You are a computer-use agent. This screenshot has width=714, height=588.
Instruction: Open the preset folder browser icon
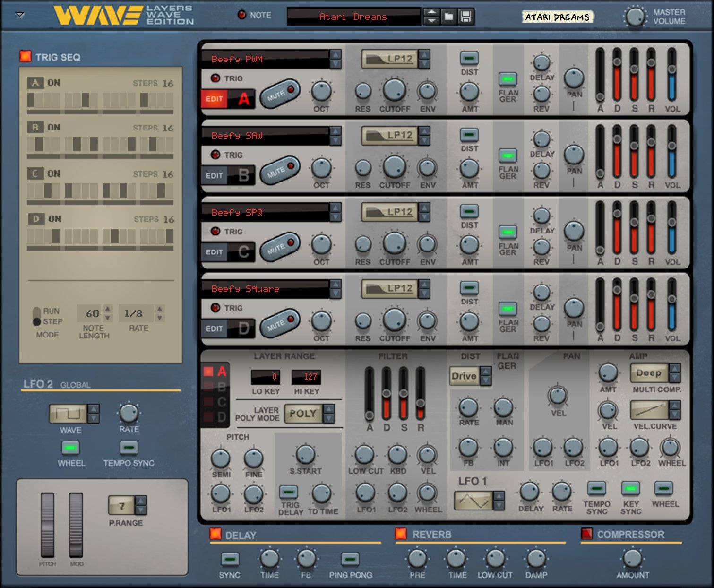[x=448, y=16]
